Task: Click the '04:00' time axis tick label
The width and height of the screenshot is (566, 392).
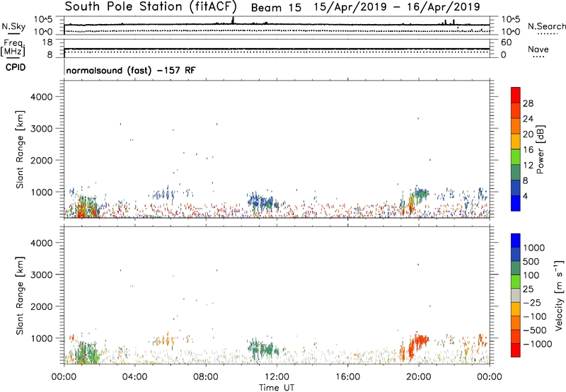Action: 134,377
